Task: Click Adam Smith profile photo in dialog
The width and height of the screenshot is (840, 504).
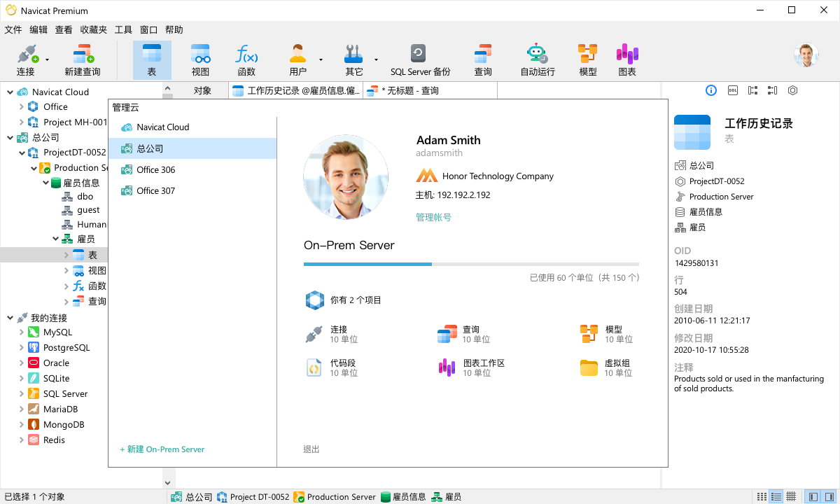Action: [346, 178]
